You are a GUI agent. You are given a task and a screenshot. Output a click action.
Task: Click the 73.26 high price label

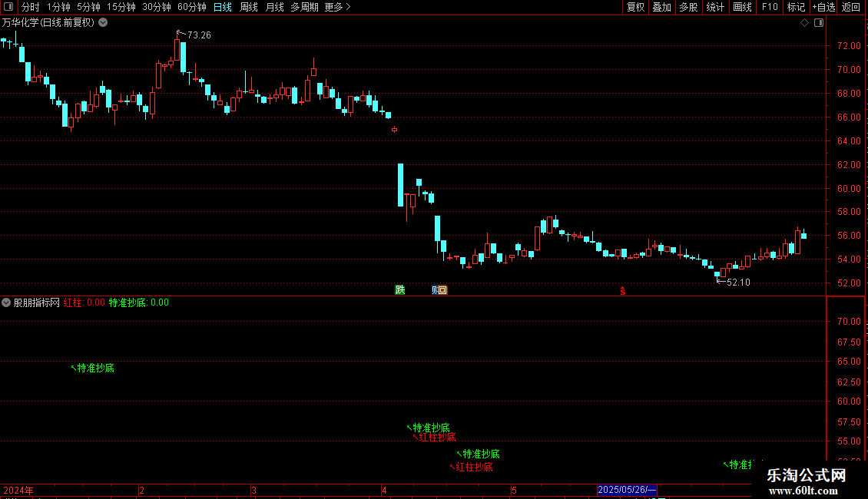tap(199, 35)
